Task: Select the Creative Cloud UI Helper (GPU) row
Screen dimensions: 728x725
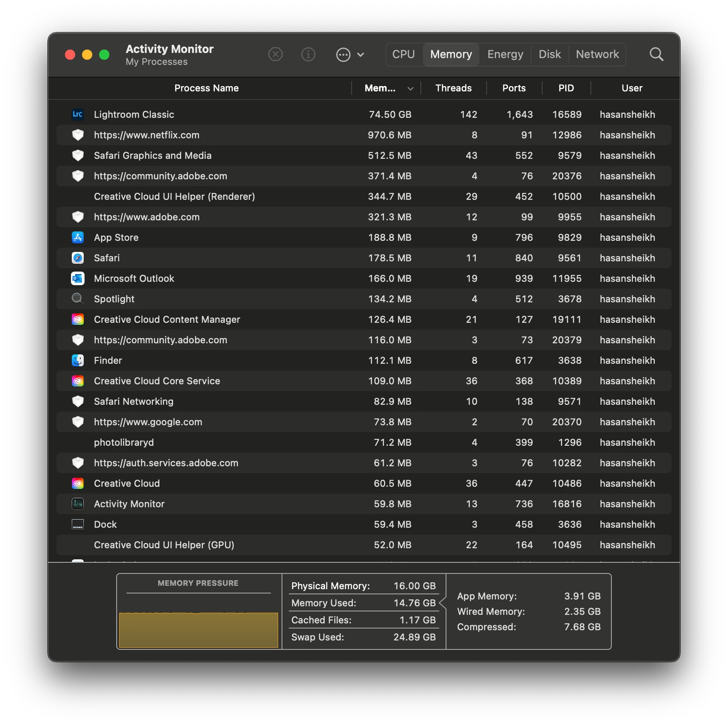Action: tap(364, 545)
